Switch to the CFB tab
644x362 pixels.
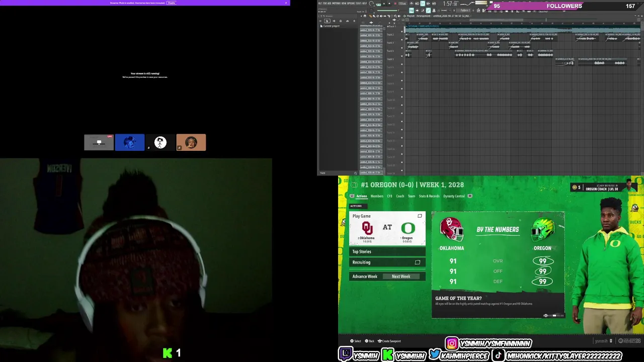pos(389,196)
